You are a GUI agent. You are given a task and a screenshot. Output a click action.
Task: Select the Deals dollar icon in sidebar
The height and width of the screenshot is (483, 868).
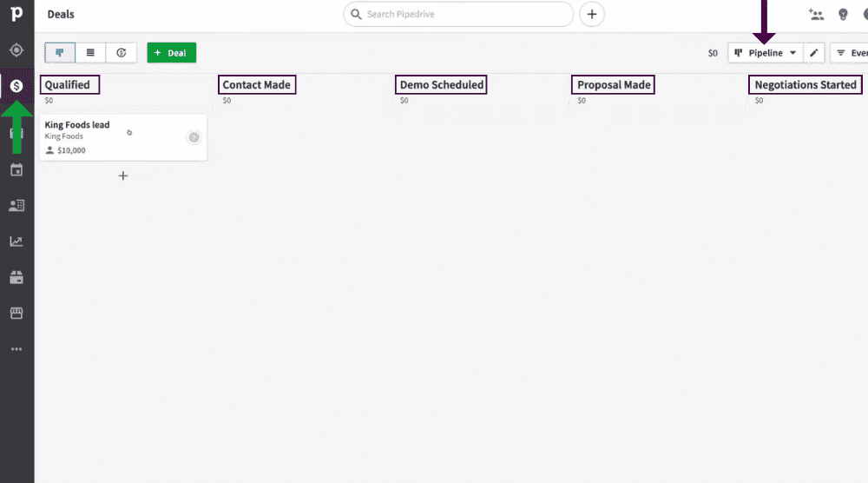coord(16,86)
